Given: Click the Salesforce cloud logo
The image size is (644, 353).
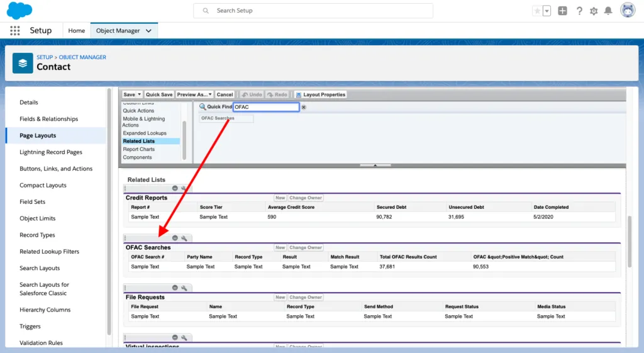Looking at the screenshot, I should click(19, 10).
